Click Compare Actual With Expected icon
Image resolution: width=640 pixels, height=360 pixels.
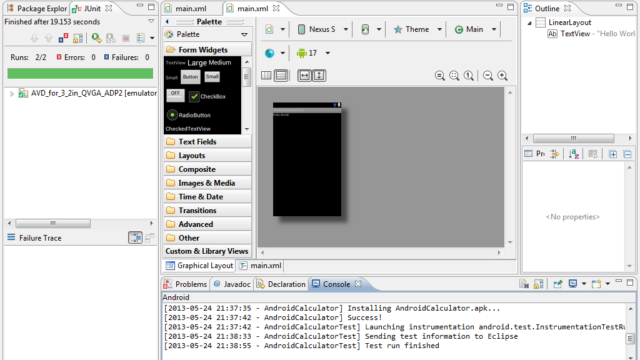150,238
